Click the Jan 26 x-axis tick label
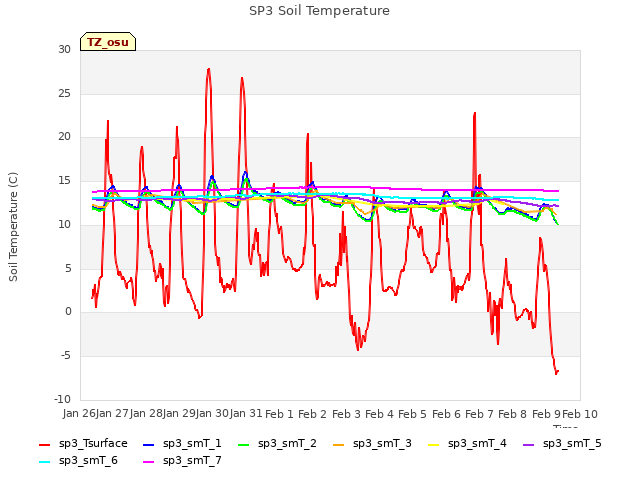The height and width of the screenshot is (480, 640). [79, 413]
